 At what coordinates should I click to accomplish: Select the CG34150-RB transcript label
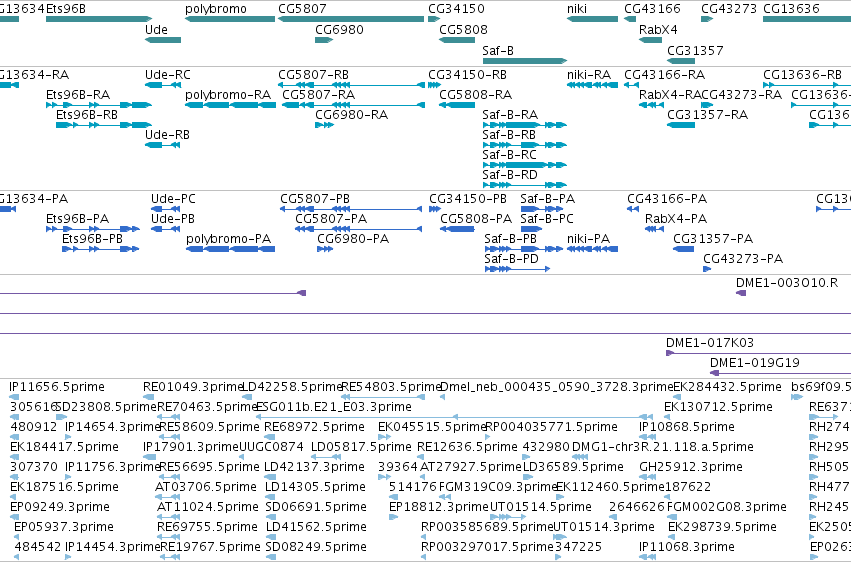tap(467, 75)
